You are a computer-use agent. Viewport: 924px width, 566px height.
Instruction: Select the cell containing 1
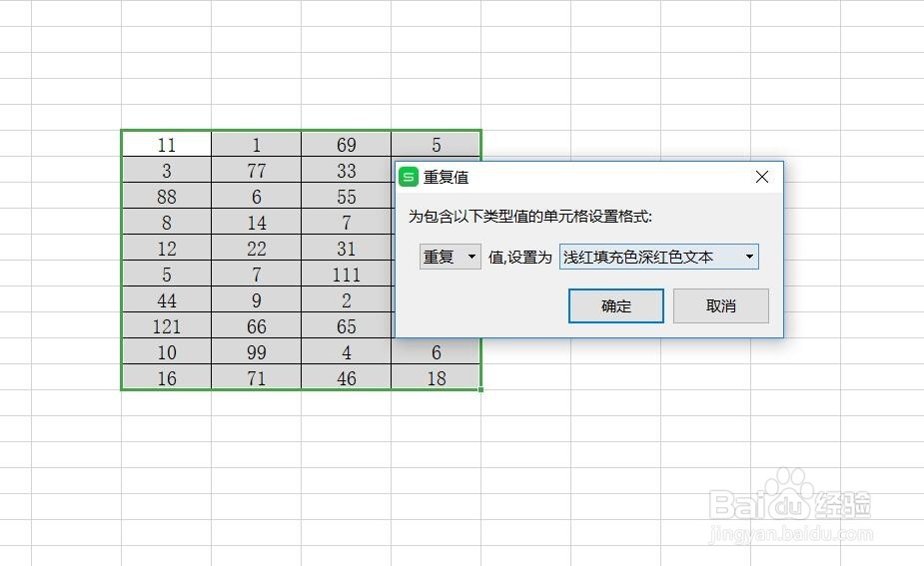pos(257,144)
